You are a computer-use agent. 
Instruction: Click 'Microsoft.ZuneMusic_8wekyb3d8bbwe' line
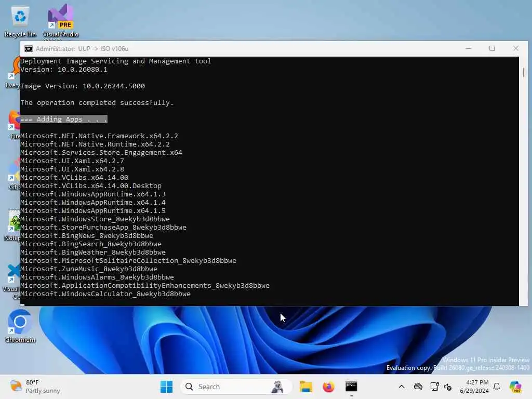89,269
